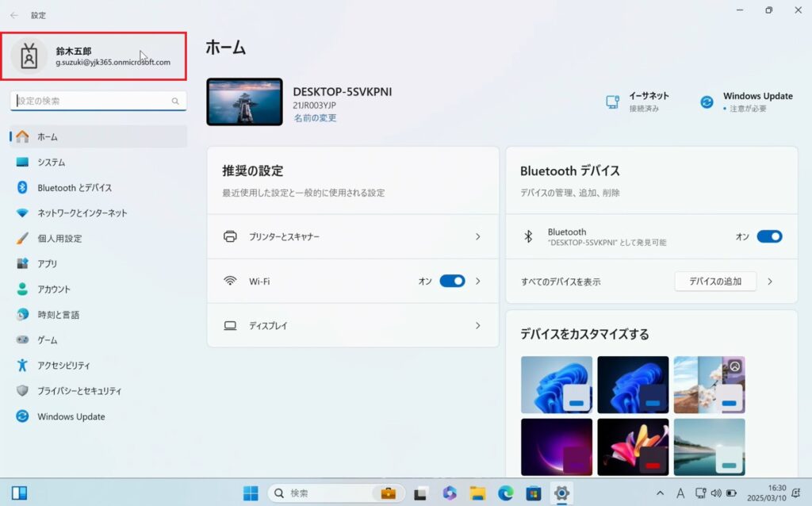812x506 pixels.
Task: Click the printer icon
Action: [230, 236]
